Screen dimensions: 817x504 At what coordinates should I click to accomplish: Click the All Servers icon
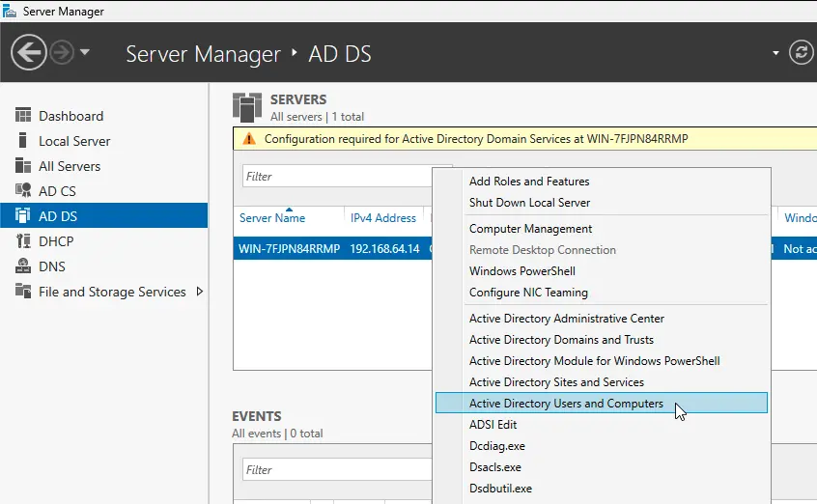(x=23, y=166)
